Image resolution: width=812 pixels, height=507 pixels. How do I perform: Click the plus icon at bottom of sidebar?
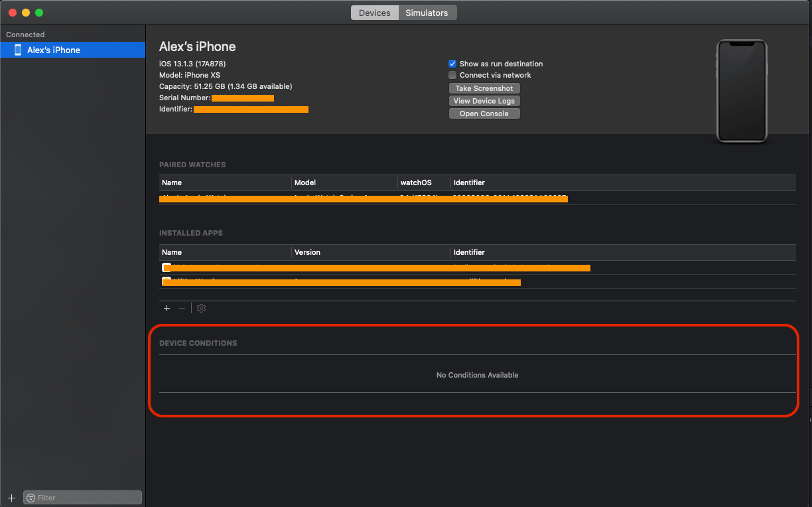pyautogui.click(x=11, y=497)
